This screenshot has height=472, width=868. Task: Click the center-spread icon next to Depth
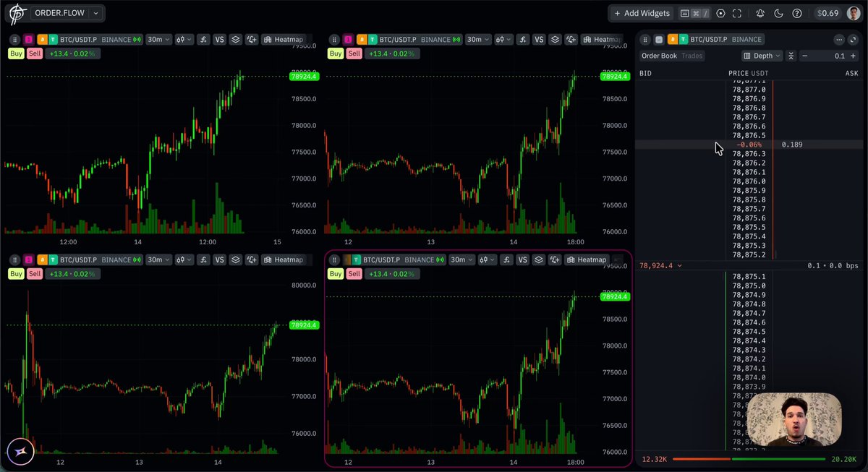[791, 56]
